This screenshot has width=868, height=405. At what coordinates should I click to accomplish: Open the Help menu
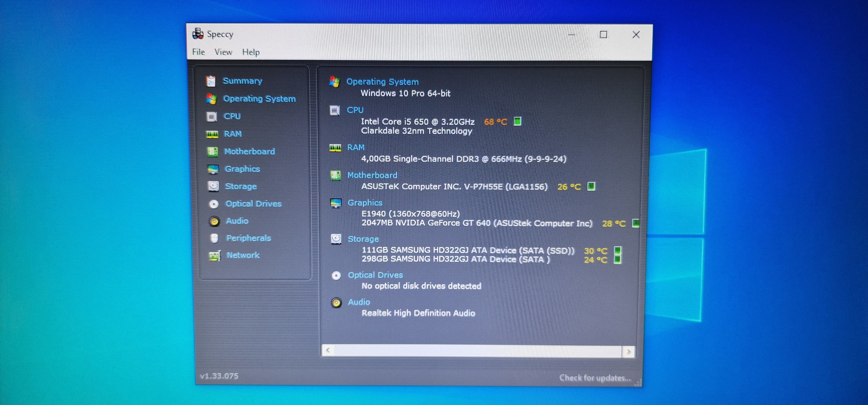click(251, 52)
